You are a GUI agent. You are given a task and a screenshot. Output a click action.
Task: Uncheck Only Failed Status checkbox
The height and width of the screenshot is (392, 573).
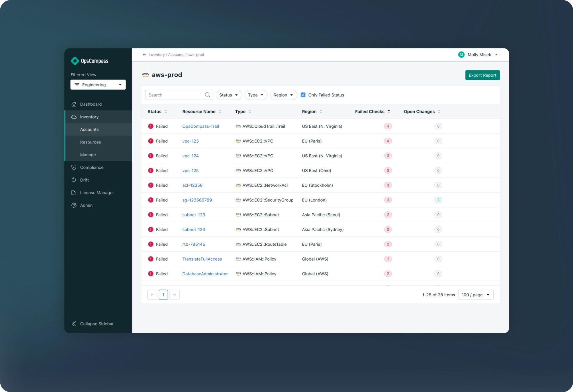303,95
